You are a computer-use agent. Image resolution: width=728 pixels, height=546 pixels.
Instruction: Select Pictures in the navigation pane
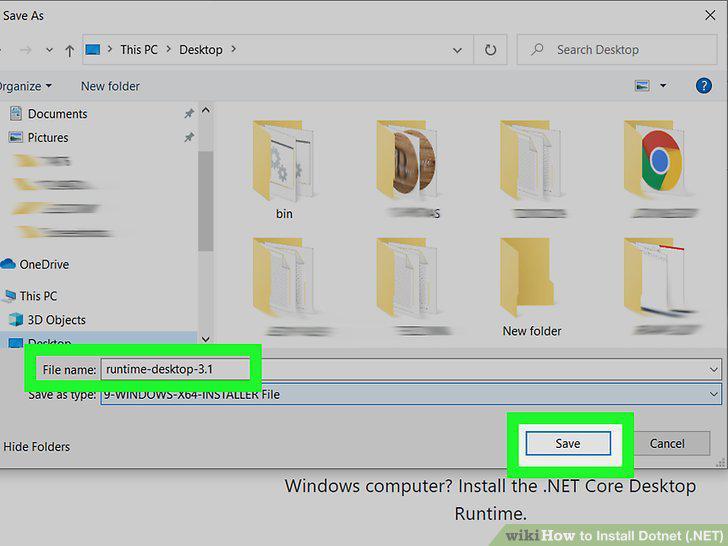(x=48, y=137)
